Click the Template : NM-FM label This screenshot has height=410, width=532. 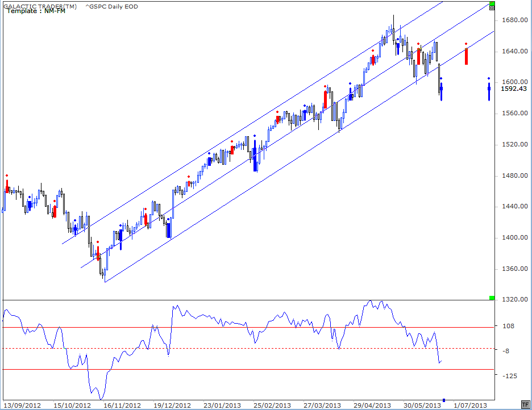36,11
